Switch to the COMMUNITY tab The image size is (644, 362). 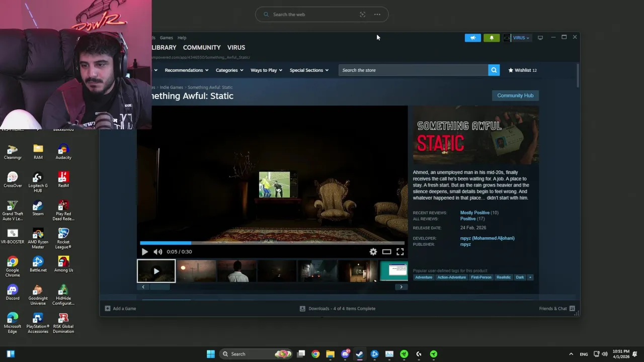point(202,47)
